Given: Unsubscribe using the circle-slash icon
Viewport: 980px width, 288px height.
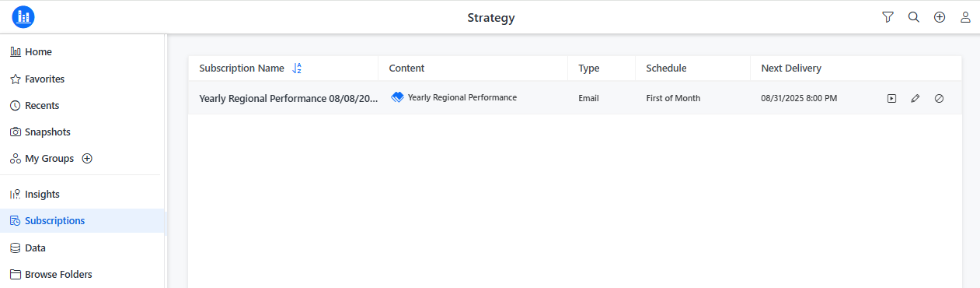Looking at the screenshot, I should pos(939,99).
